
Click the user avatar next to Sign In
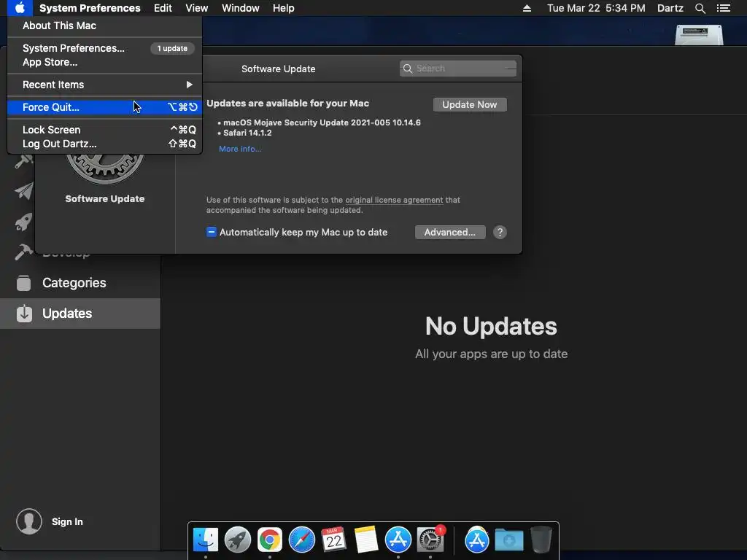[29, 521]
